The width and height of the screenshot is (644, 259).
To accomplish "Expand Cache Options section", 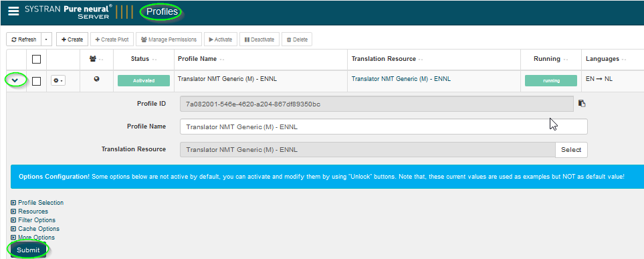I will tap(35, 229).
